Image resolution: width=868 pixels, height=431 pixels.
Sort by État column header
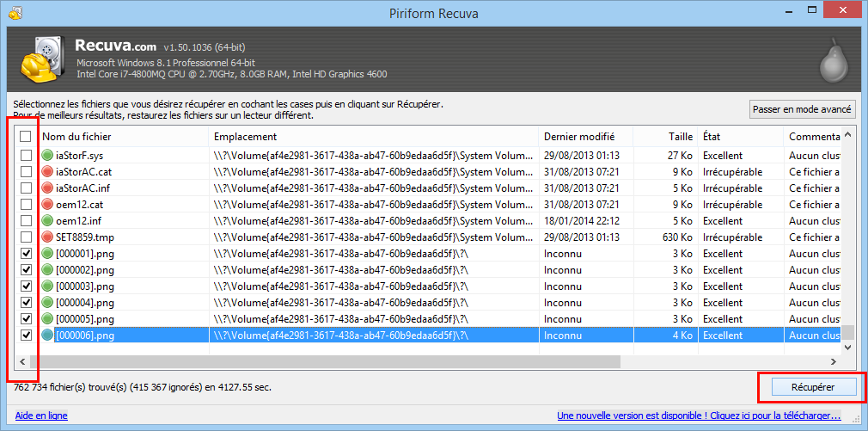coord(741,136)
